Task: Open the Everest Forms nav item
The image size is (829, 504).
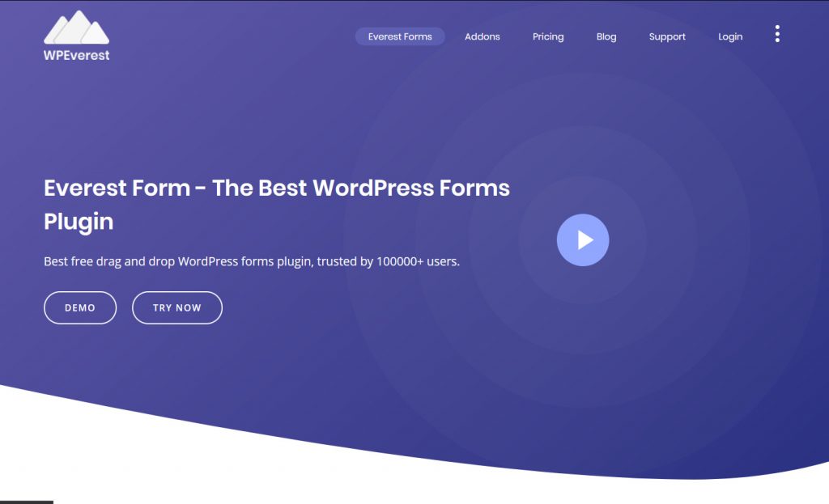Action: pyautogui.click(x=400, y=36)
